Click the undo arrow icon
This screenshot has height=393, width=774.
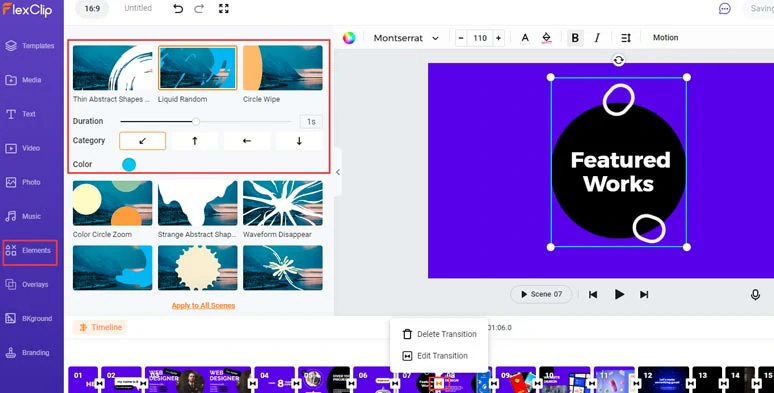pyautogui.click(x=178, y=8)
